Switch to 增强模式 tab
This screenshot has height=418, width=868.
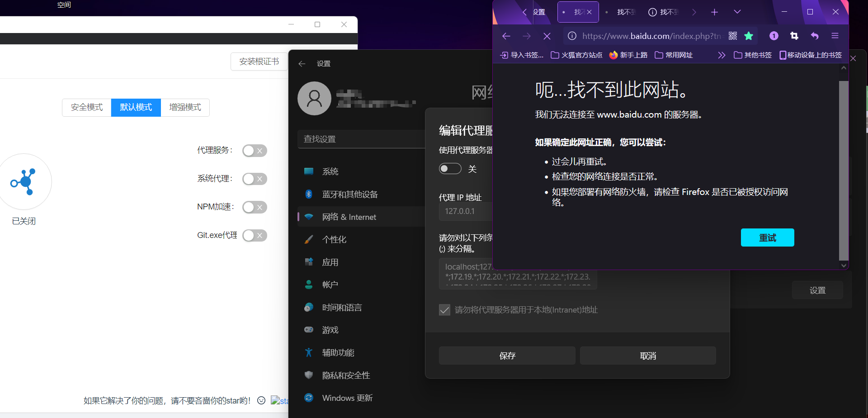(x=184, y=107)
